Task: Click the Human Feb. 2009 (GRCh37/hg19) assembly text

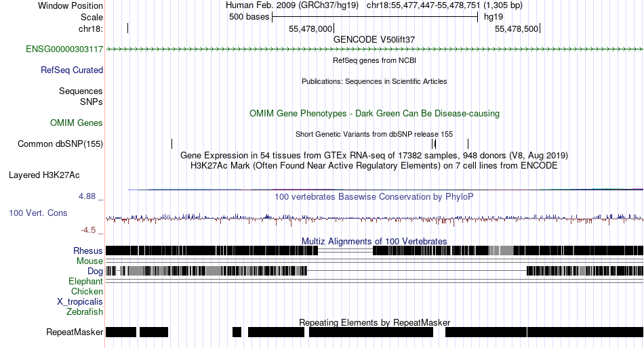Action: point(292,5)
